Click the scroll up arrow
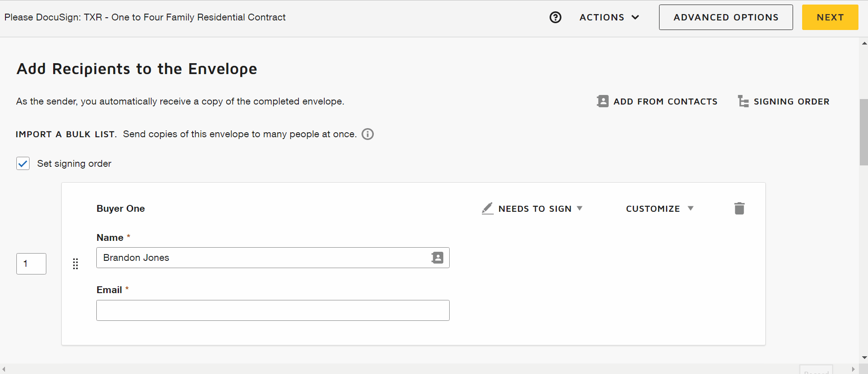Viewport: 868px width, 374px height. pyautogui.click(x=864, y=43)
